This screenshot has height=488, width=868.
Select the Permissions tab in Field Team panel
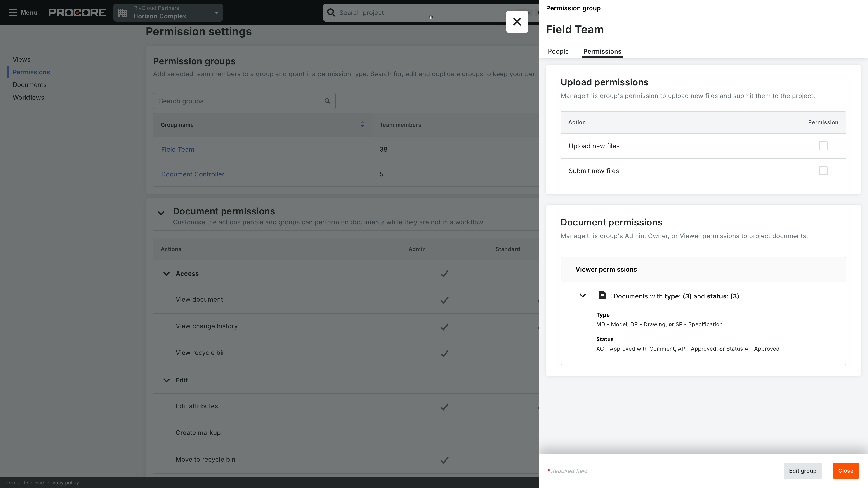[602, 51]
